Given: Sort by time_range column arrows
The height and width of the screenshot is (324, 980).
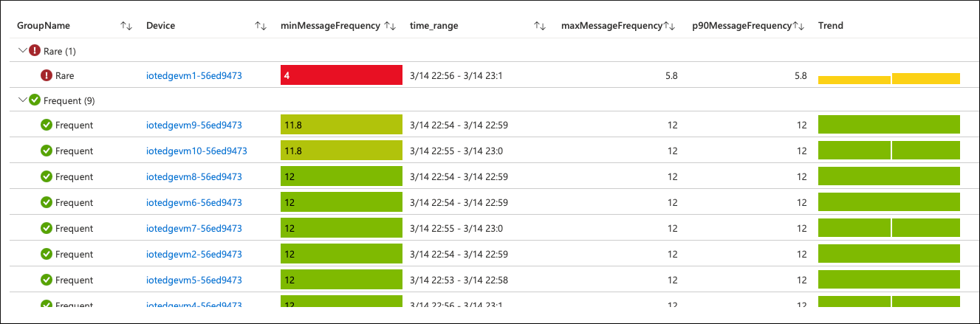Looking at the screenshot, I should (540, 26).
